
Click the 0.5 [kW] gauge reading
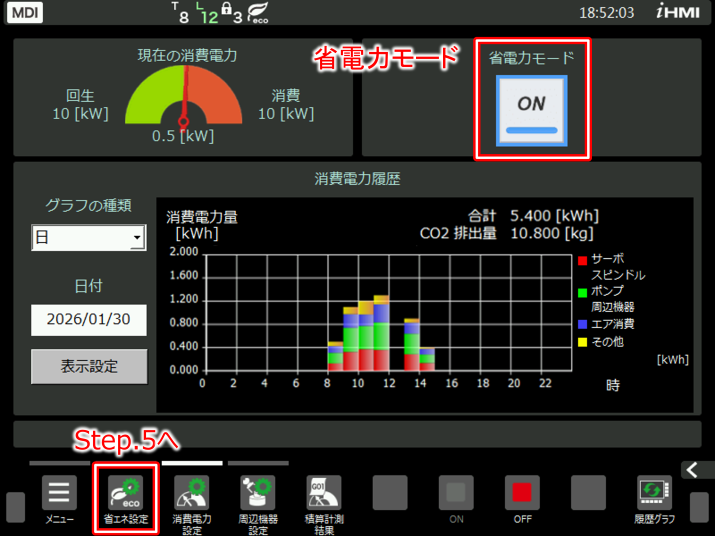(x=183, y=136)
